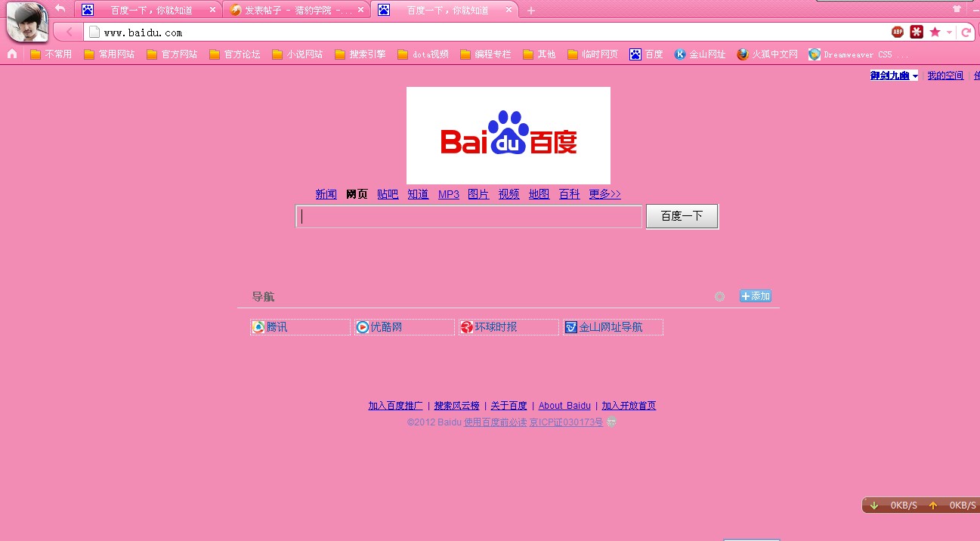Open the About Baidu footer link
The width and height of the screenshot is (980, 541).
click(x=564, y=406)
